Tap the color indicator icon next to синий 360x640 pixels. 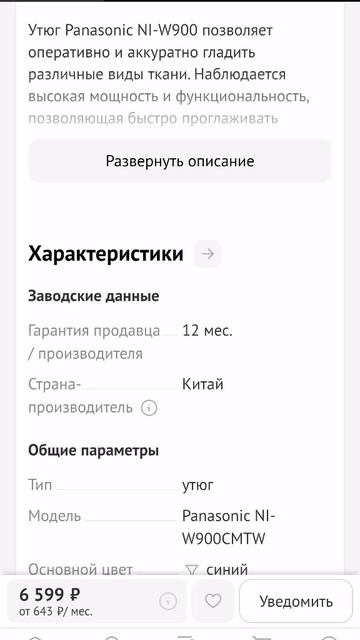191,569
